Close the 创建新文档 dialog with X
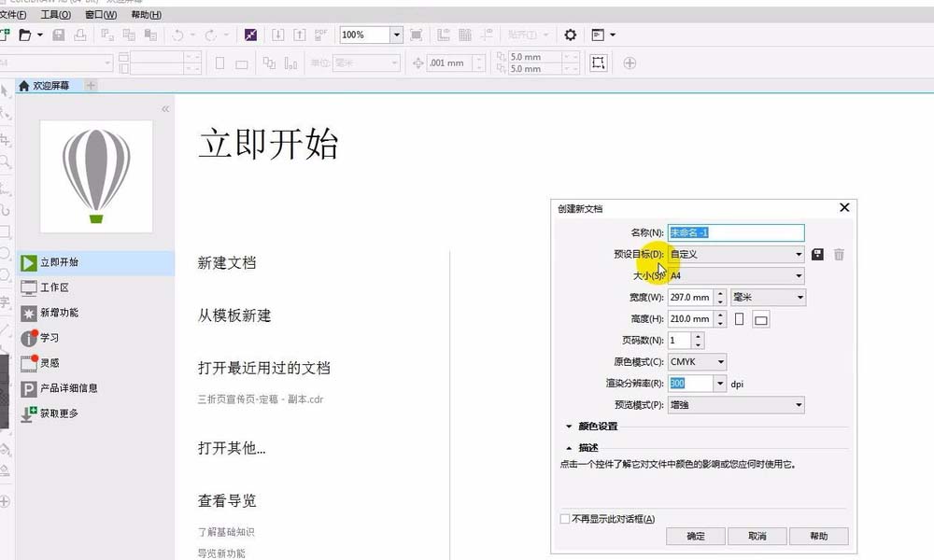The width and height of the screenshot is (934, 560). (844, 208)
